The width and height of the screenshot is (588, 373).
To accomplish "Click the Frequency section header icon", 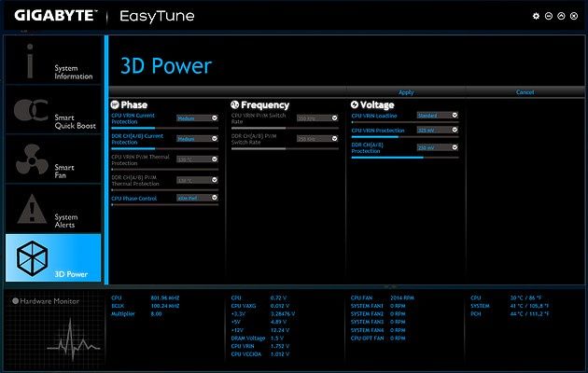I will coord(235,104).
